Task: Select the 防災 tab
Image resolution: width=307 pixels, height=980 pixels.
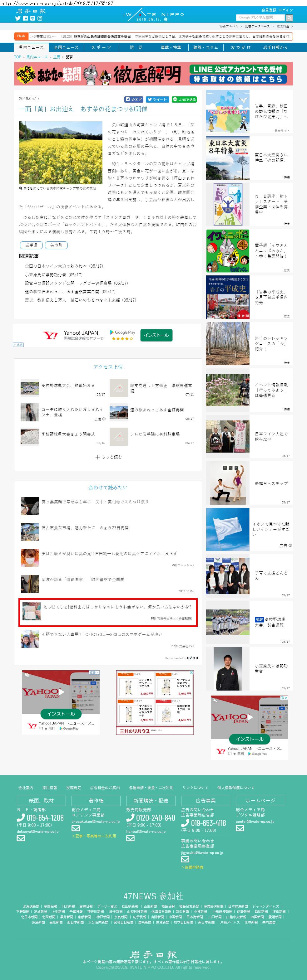Action: click(x=136, y=47)
